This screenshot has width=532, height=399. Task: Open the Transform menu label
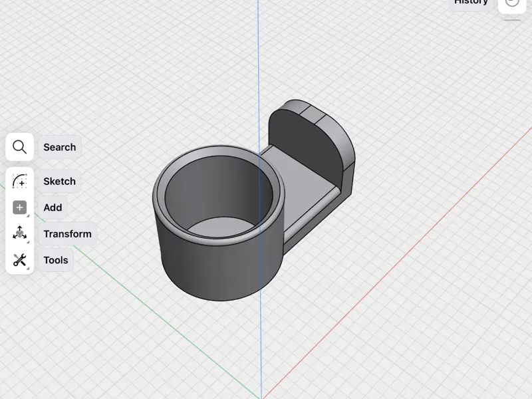68,234
